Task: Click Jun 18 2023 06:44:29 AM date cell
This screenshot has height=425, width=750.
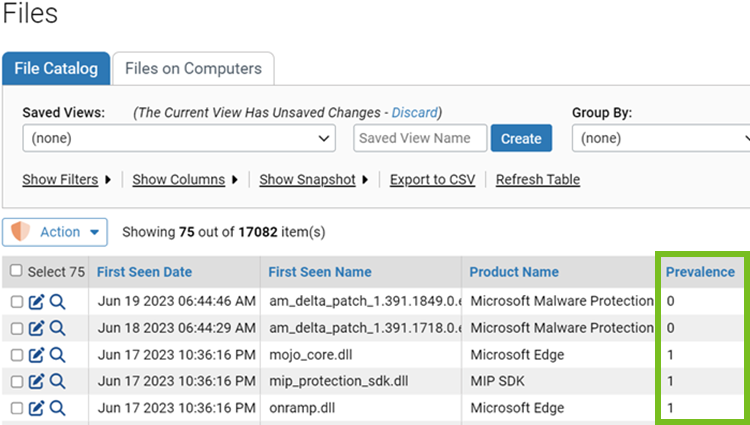Action: coord(176,328)
